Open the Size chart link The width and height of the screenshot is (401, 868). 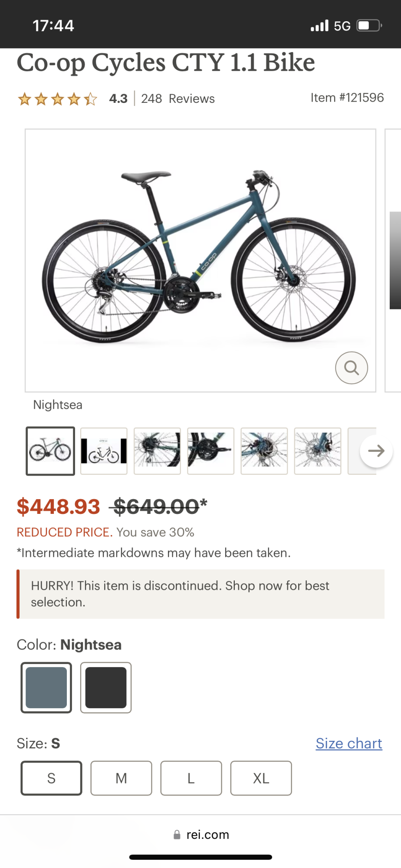click(x=348, y=743)
